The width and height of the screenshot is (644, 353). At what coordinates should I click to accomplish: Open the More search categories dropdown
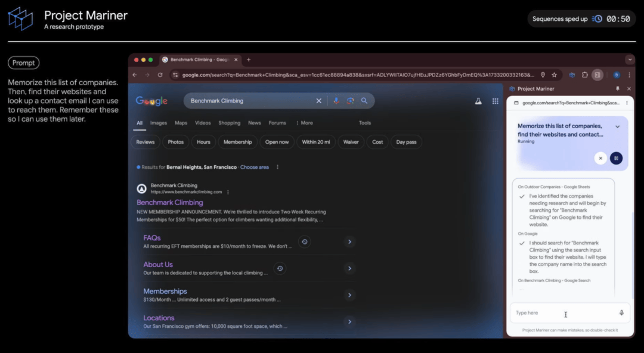[x=304, y=123]
